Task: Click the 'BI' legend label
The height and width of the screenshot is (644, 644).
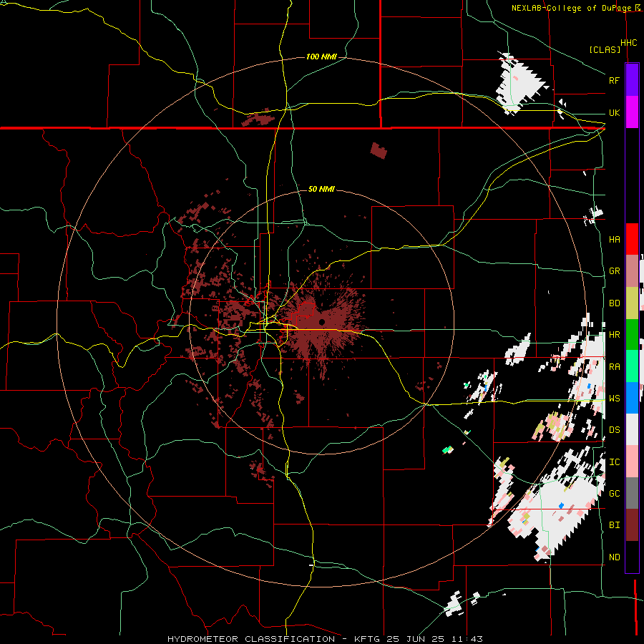Action: pyautogui.click(x=614, y=525)
